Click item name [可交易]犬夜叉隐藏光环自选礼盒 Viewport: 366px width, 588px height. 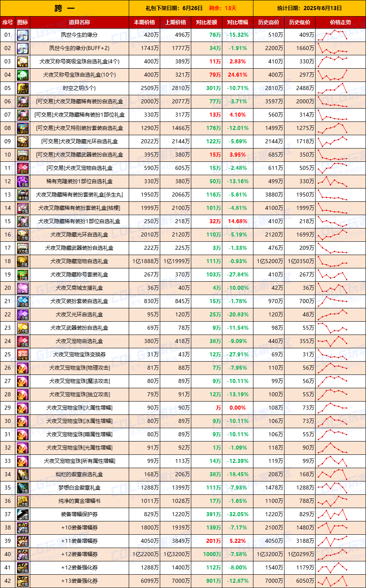[79, 141]
